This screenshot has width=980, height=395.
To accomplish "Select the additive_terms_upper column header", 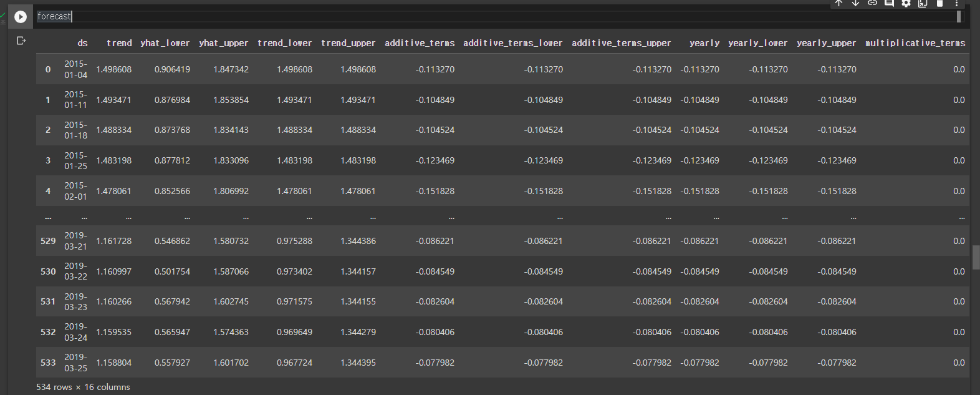I will 622,43.
